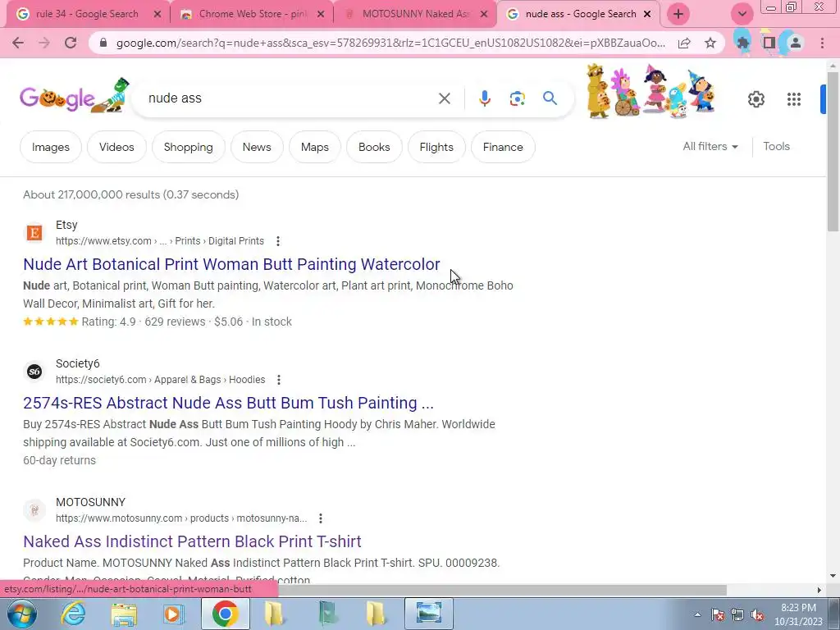Expand the All filters dropdown

click(710, 146)
